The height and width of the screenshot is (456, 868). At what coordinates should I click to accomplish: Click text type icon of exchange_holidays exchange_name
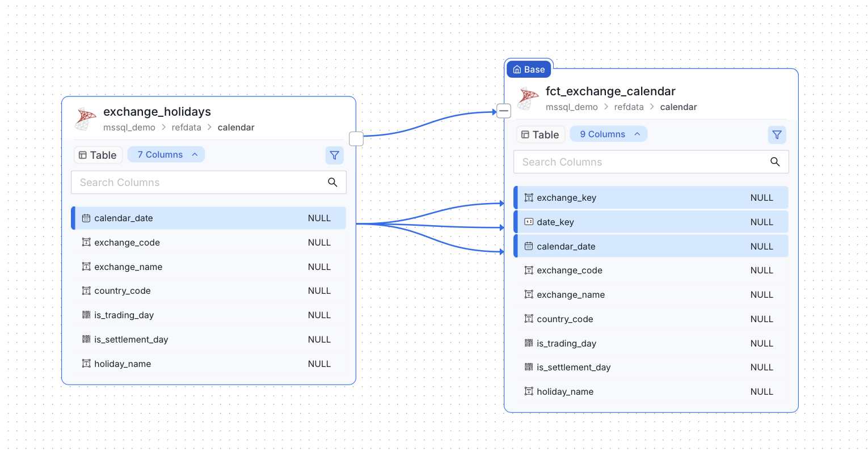[86, 267]
